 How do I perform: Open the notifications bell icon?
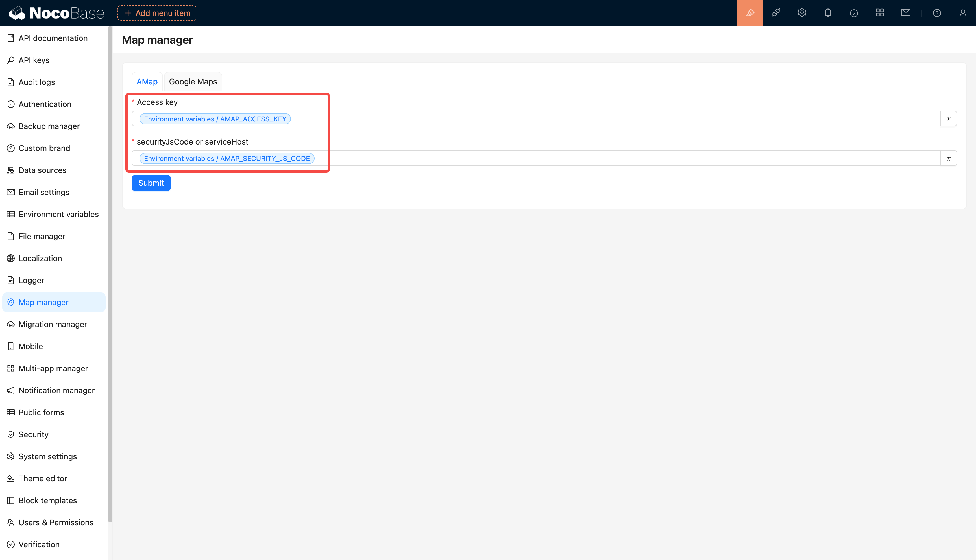pos(827,13)
